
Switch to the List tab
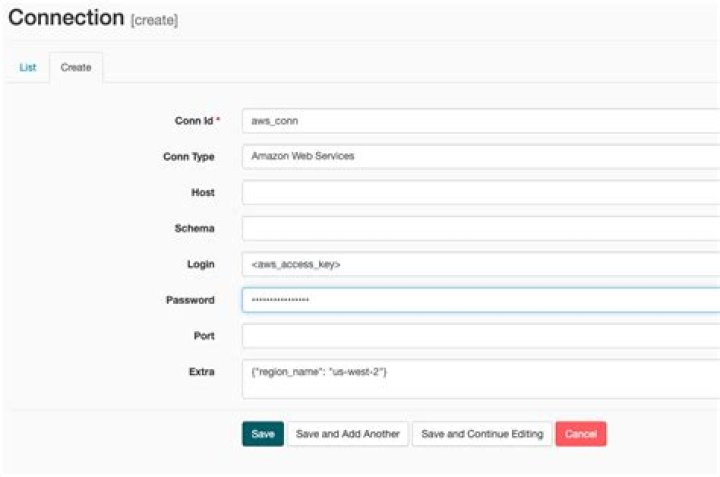pos(27,67)
